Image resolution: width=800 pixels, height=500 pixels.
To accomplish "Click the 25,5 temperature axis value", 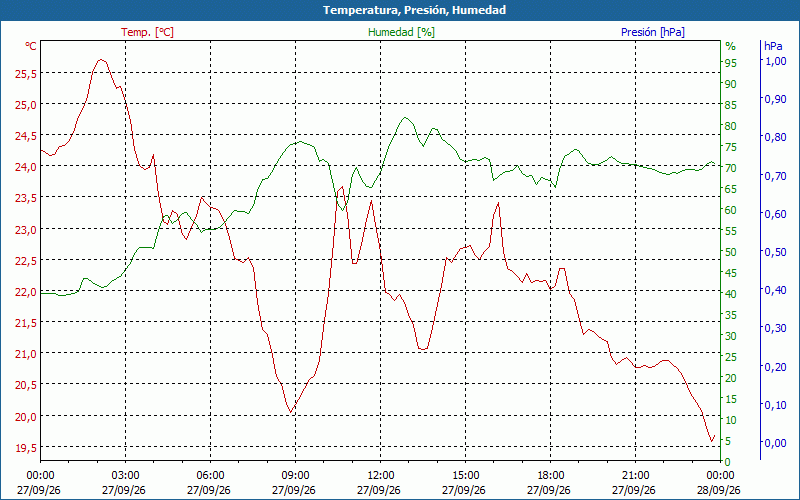I will 26,74.
